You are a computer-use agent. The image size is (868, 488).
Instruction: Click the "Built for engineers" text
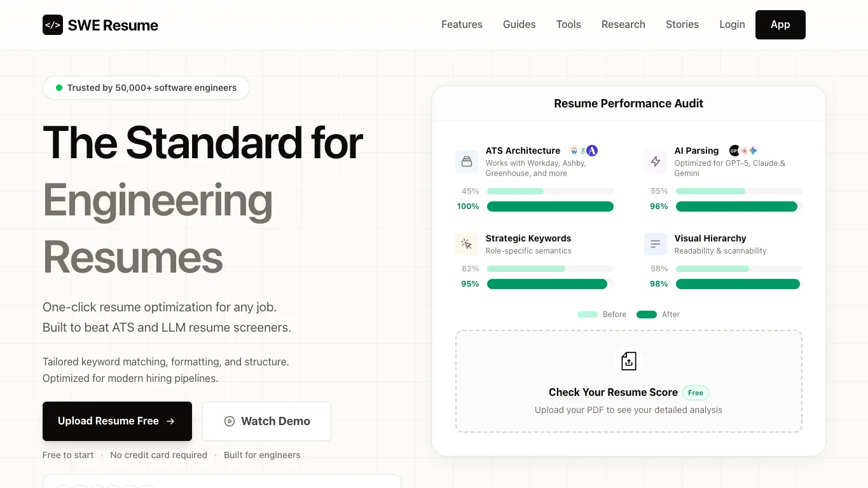coord(262,455)
